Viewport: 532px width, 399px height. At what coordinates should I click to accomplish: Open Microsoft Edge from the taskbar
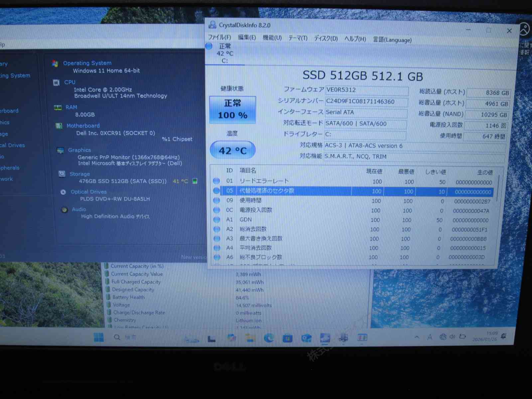(269, 338)
